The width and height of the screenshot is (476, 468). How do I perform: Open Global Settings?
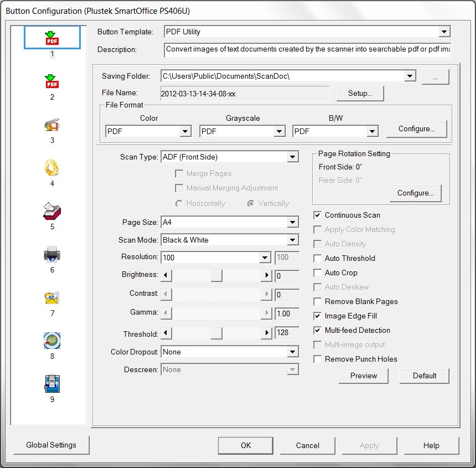(x=51, y=445)
